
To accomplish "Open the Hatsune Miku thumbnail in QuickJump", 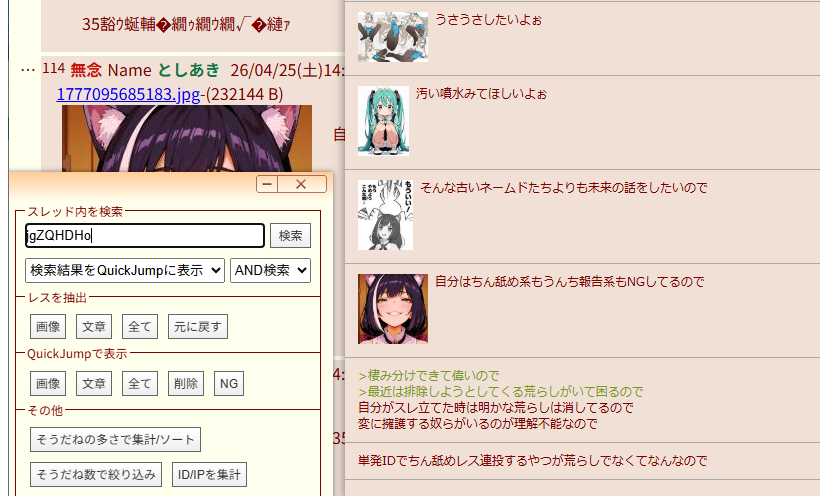I will 383,121.
